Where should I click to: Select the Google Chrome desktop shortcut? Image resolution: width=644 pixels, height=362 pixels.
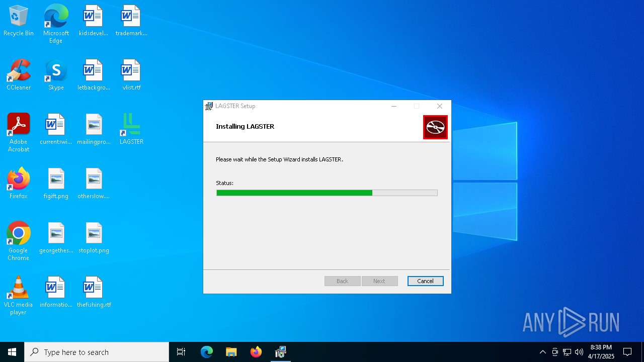(19, 241)
